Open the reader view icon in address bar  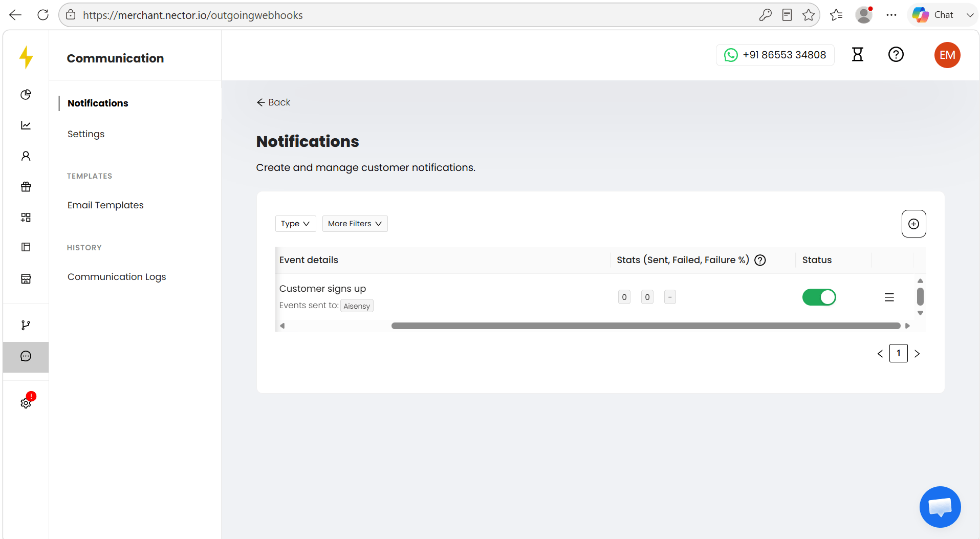pos(787,15)
